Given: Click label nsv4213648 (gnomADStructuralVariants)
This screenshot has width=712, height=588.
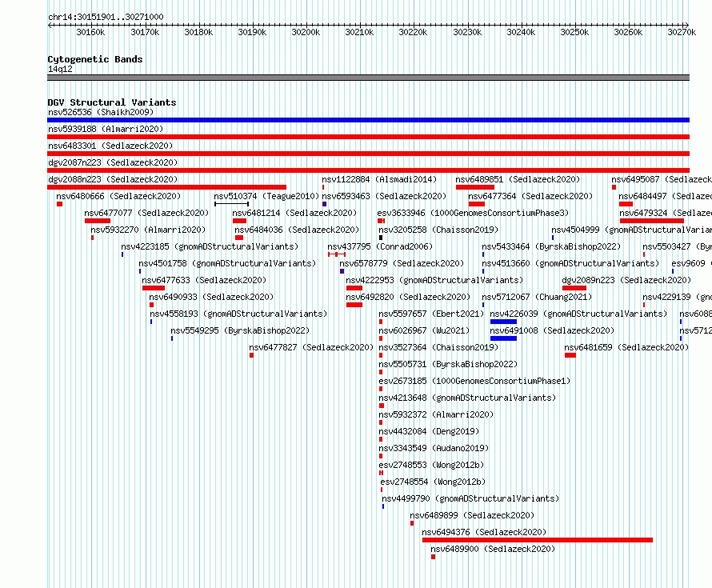Looking at the screenshot, I should 468,398.
